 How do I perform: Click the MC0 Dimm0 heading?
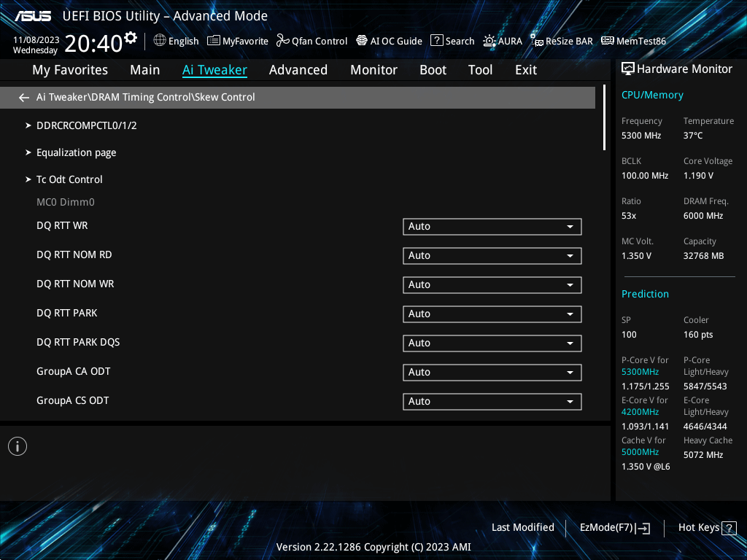[x=65, y=203]
